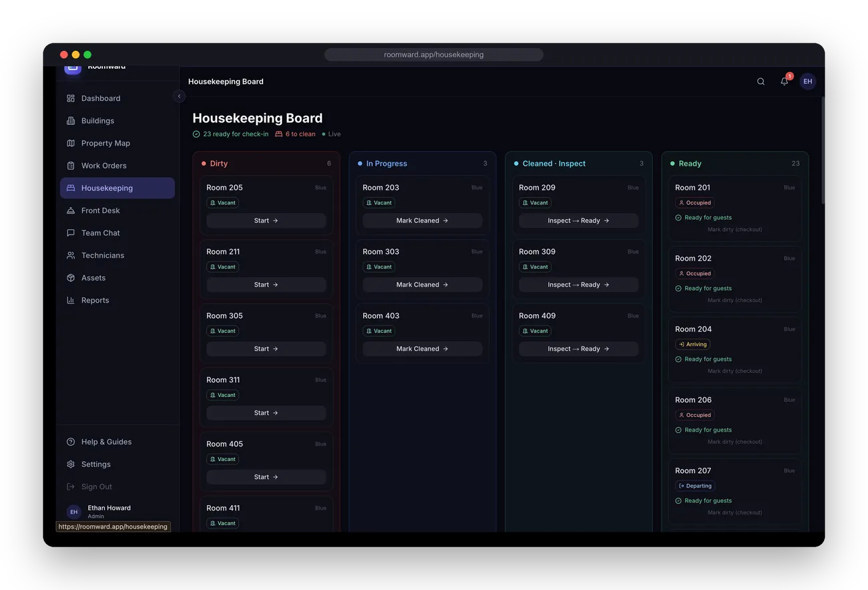Click the browser address bar
Screen dimensions: 868x590
pos(434,55)
